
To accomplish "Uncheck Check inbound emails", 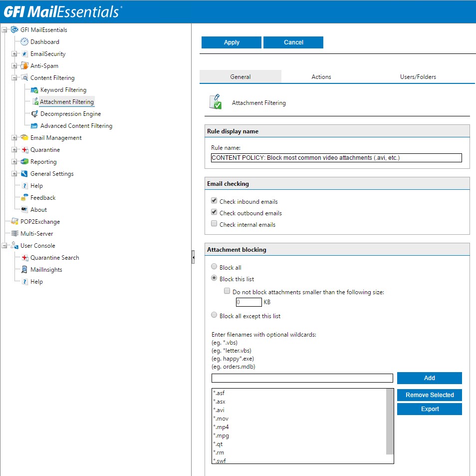I will pyautogui.click(x=214, y=201).
